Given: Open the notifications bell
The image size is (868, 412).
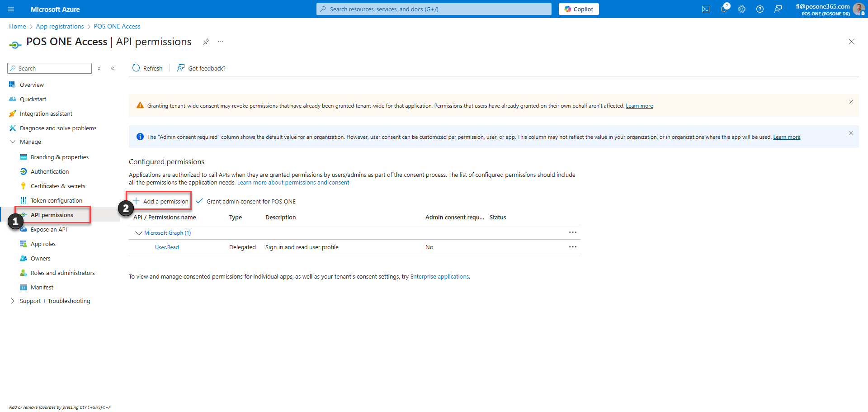Looking at the screenshot, I should click(724, 9).
